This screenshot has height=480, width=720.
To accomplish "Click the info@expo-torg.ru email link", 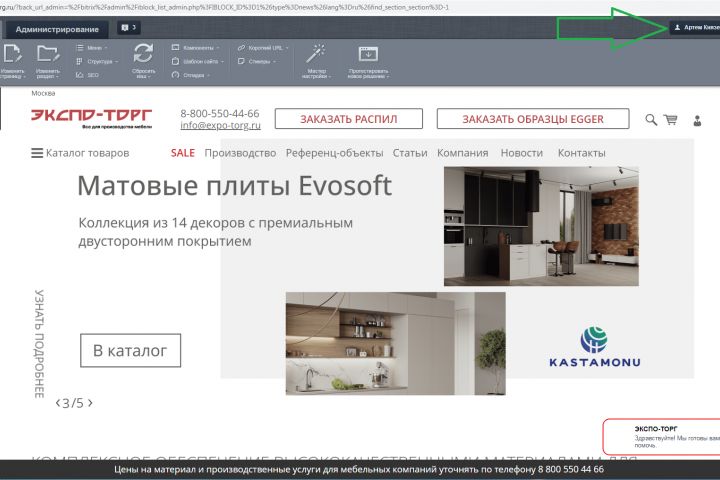I will 220,125.
